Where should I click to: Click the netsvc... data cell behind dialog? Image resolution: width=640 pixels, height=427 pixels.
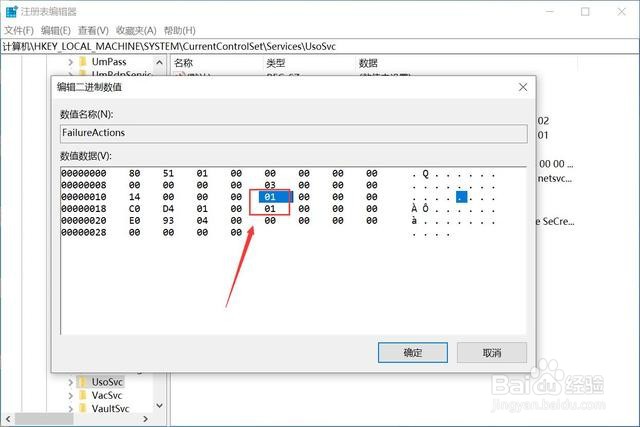pos(555,178)
